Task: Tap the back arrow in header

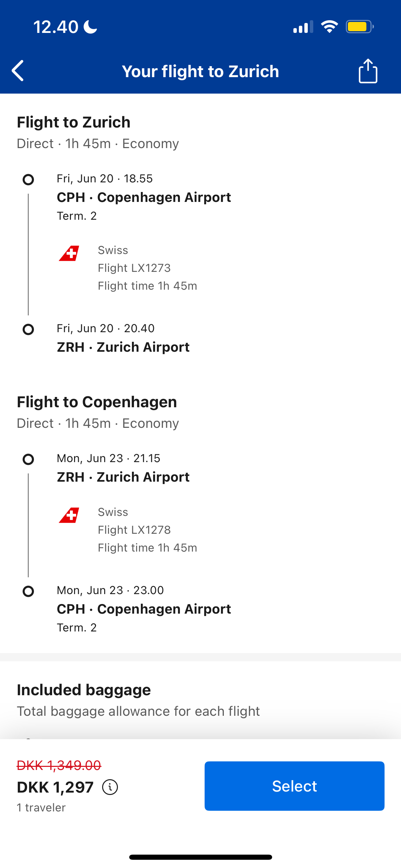Action: pos(18,71)
